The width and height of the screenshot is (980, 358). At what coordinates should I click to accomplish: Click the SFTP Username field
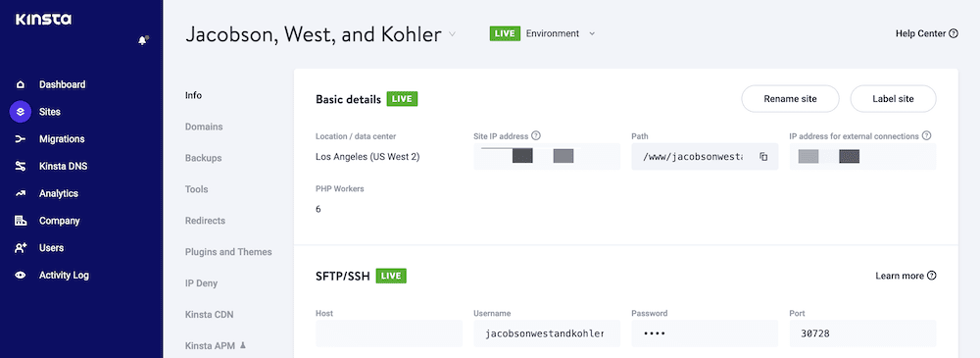coord(547,333)
